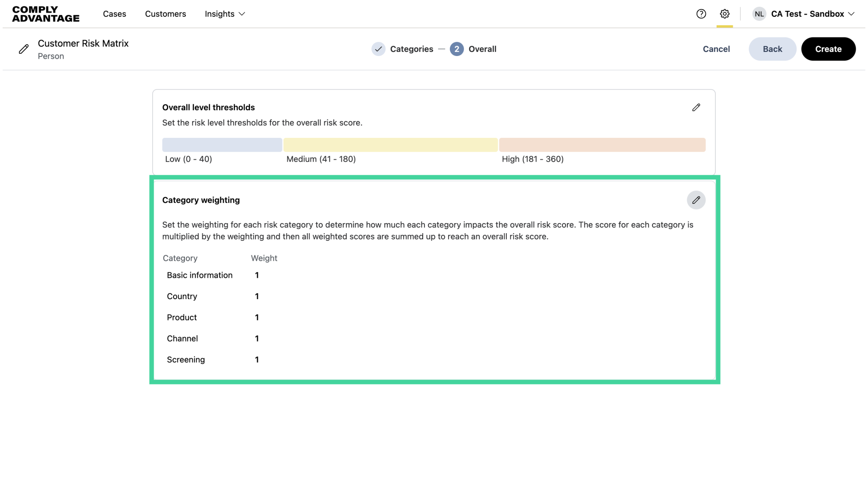Expand the Insights dropdown menu
Viewport: 868px width, 488px height.
coord(225,14)
